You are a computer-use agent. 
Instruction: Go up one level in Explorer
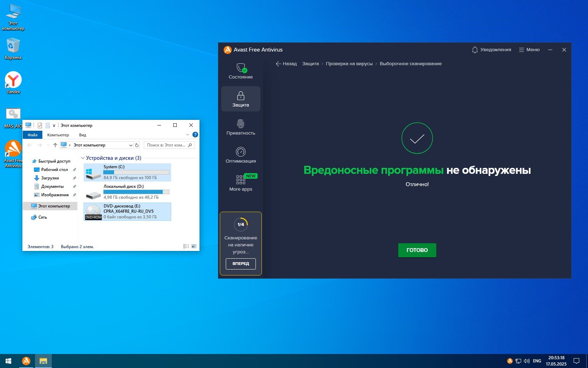[x=55, y=145]
